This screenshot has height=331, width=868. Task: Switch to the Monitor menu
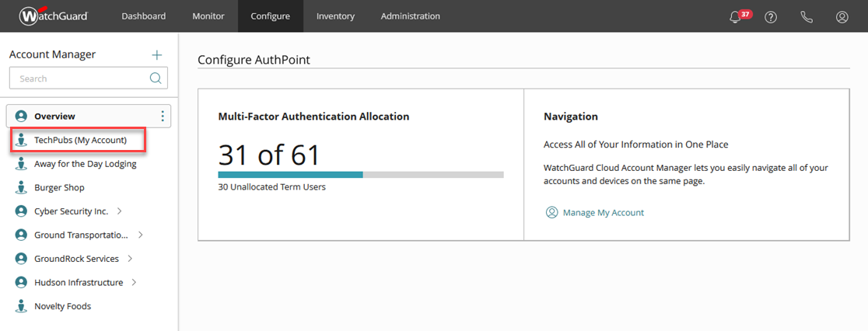click(x=208, y=16)
